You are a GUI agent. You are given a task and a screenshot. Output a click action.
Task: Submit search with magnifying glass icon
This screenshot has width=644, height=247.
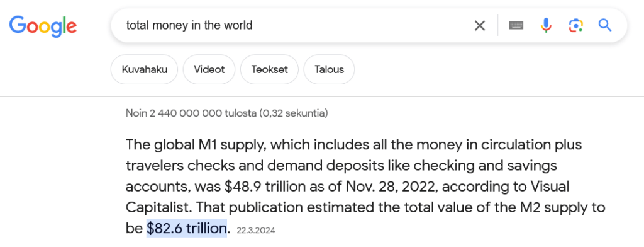click(x=605, y=26)
